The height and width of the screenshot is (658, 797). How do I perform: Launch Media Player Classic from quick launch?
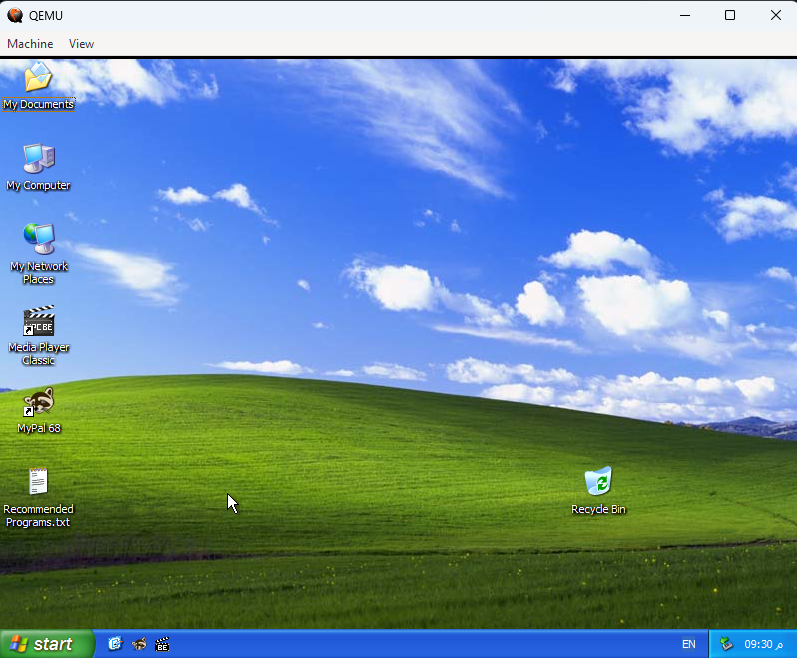pos(162,644)
